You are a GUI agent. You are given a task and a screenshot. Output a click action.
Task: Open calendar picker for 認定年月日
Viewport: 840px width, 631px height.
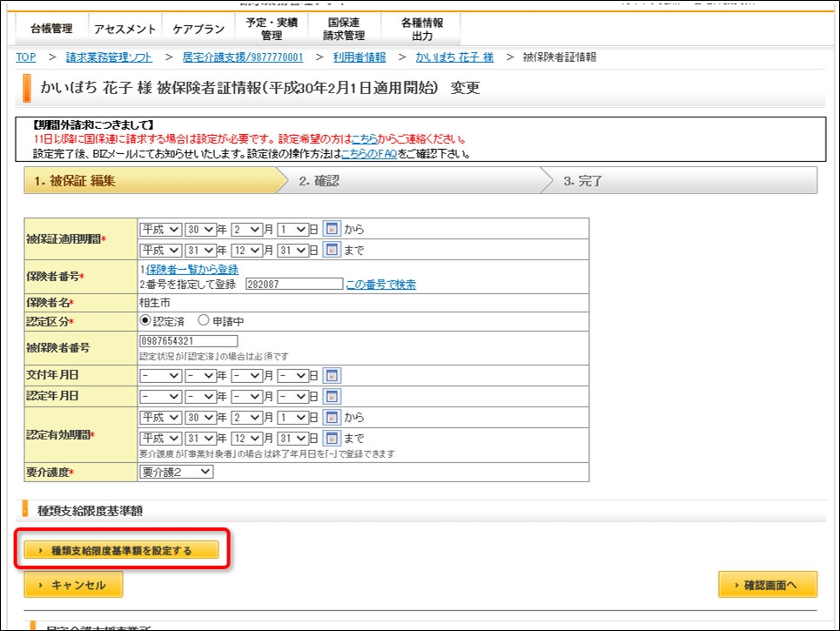point(332,396)
